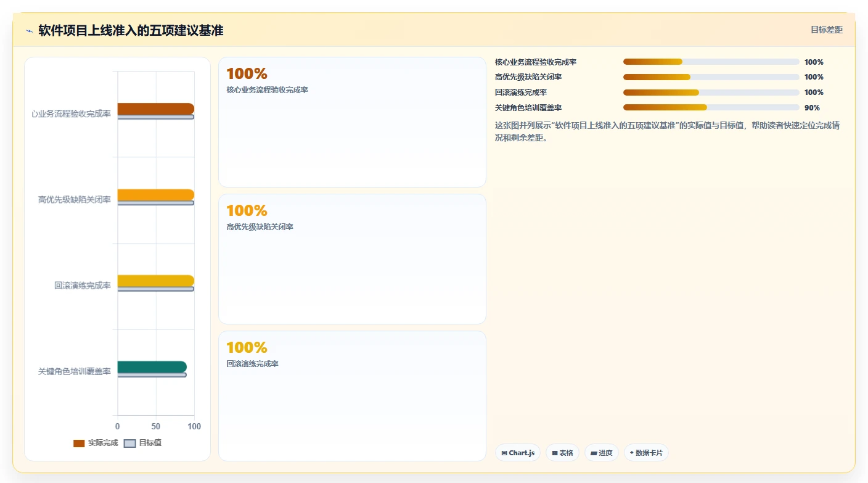Image resolution: width=868 pixels, height=483 pixels.
Task: Click the yellow 回滚演练完成率 actual bar
Action: (156, 281)
